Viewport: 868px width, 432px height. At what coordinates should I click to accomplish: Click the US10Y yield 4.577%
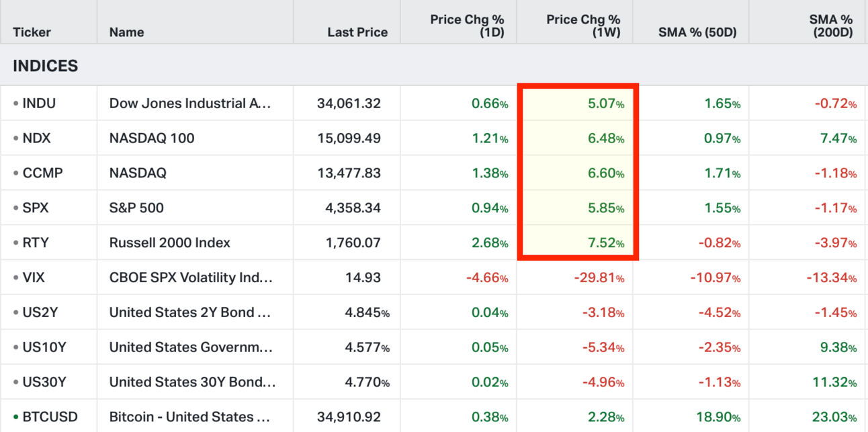[368, 347]
